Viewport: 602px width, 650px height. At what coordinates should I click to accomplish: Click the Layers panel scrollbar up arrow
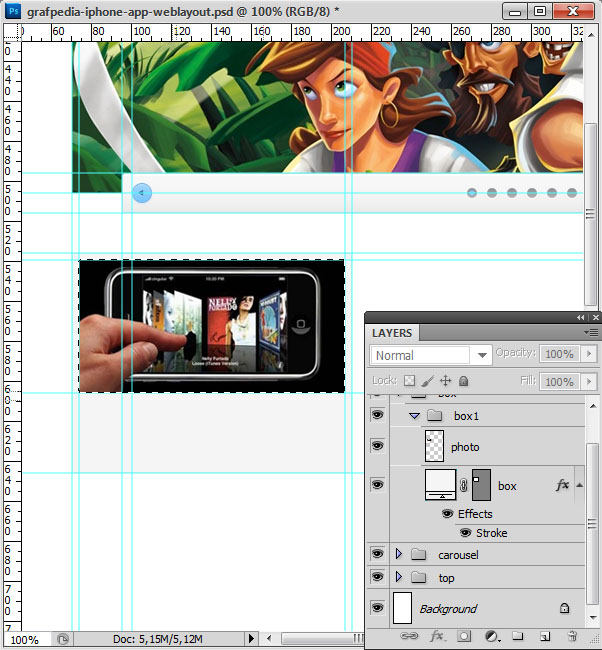593,405
